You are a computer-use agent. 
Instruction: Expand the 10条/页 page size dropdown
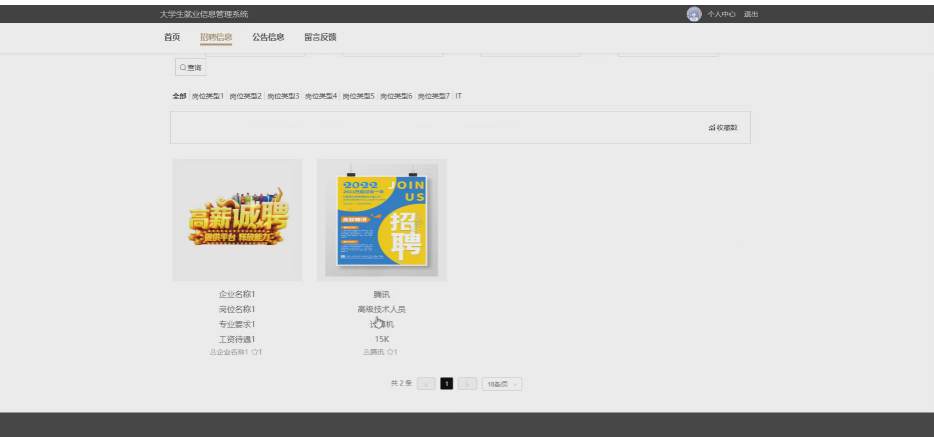point(502,384)
